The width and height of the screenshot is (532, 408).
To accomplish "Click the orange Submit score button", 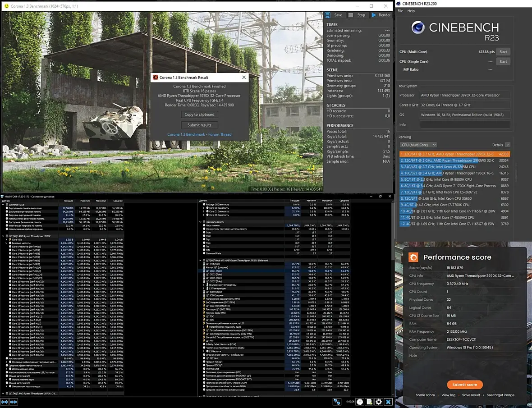I will point(464,385).
